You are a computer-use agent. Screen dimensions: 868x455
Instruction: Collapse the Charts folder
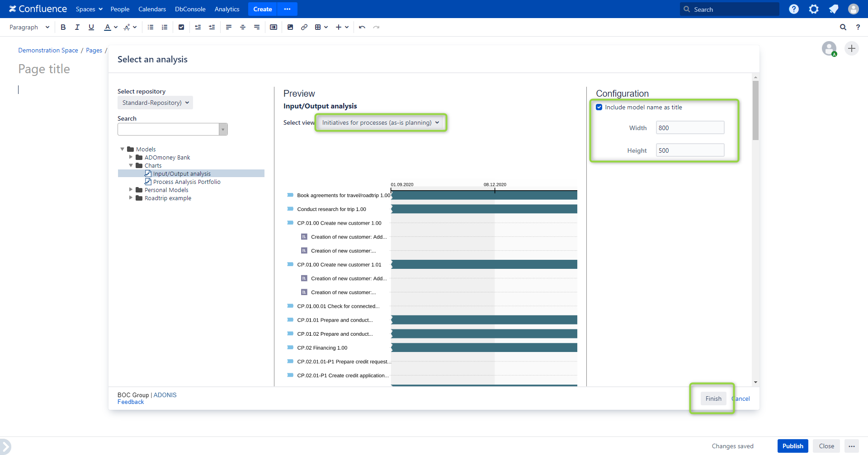coord(131,165)
